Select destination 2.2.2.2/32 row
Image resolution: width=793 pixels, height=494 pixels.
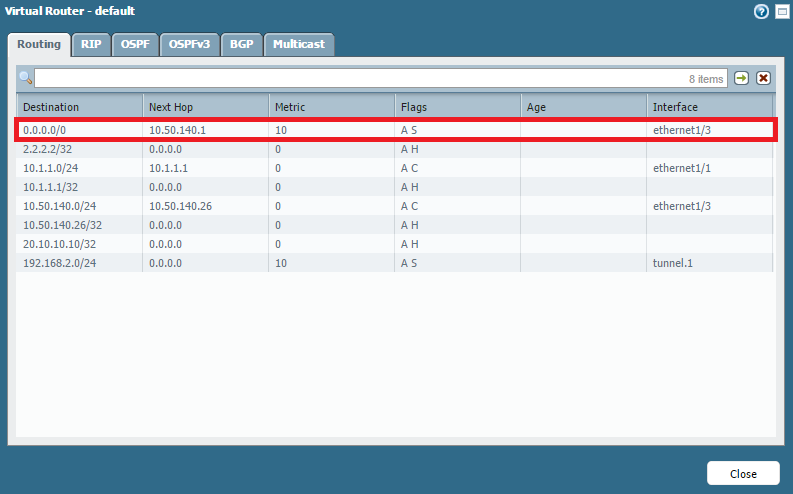click(394, 149)
